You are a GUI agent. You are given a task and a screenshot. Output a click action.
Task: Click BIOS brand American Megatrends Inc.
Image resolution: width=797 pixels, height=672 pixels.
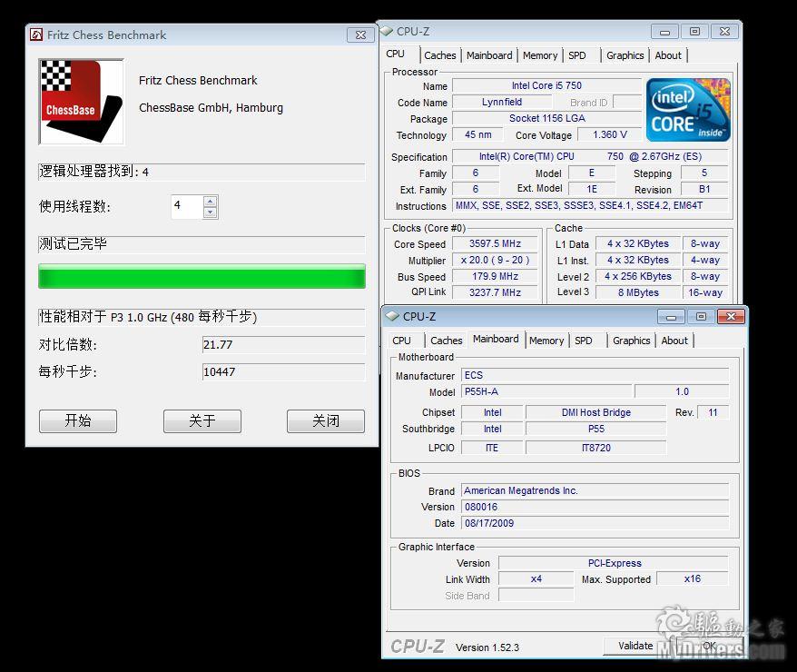(595, 490)
